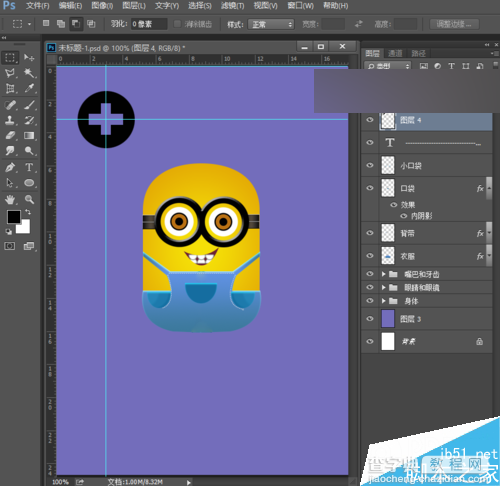Collapse the 口袋 layer effects
Image resolution: width=500 pixels, height=486 pixels.
[x=489, y=188]
